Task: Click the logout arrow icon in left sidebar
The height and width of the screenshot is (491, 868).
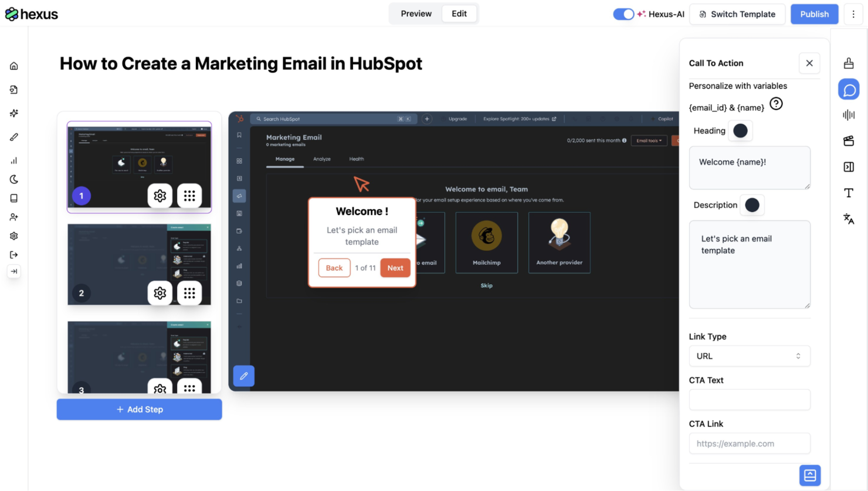Action: pos(14,255)
